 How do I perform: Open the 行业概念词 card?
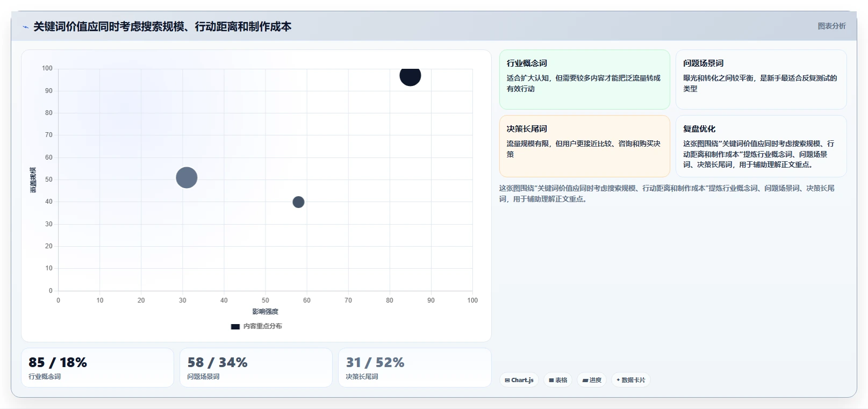pyautogui.click(x=585, y=80)
